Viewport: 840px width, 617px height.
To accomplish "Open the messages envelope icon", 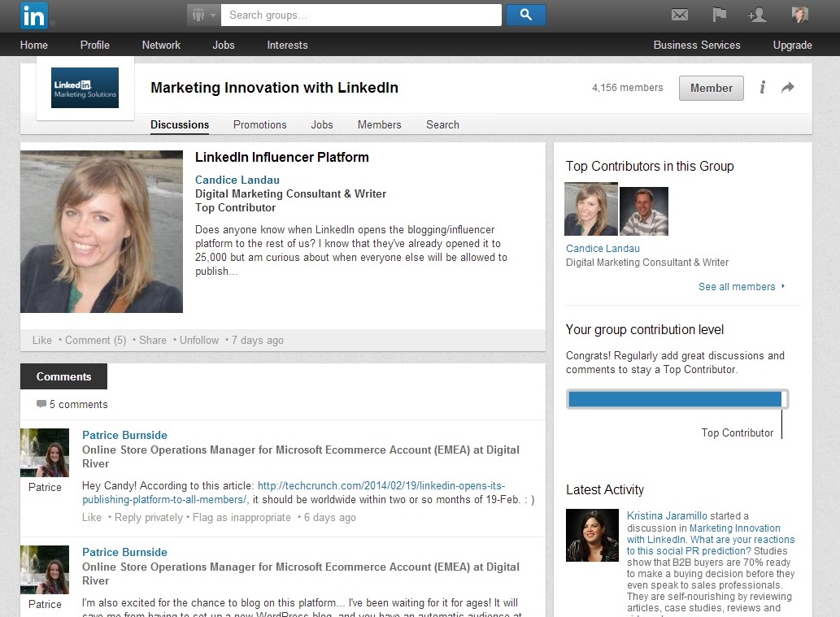I will (x=679, y=15).
